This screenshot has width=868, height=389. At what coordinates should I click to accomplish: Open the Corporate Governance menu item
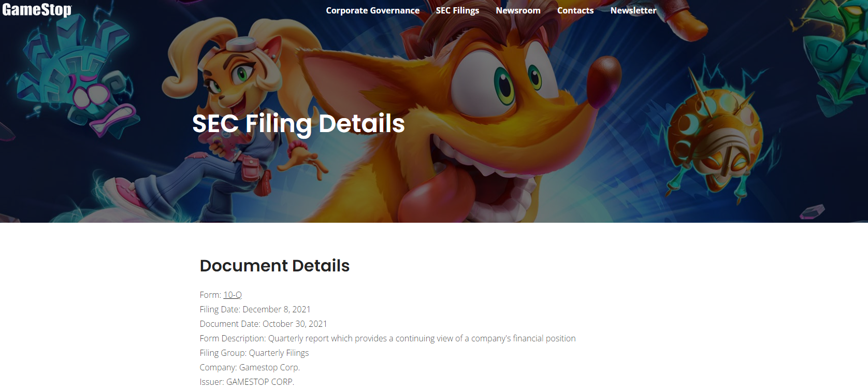coord(372,10)
